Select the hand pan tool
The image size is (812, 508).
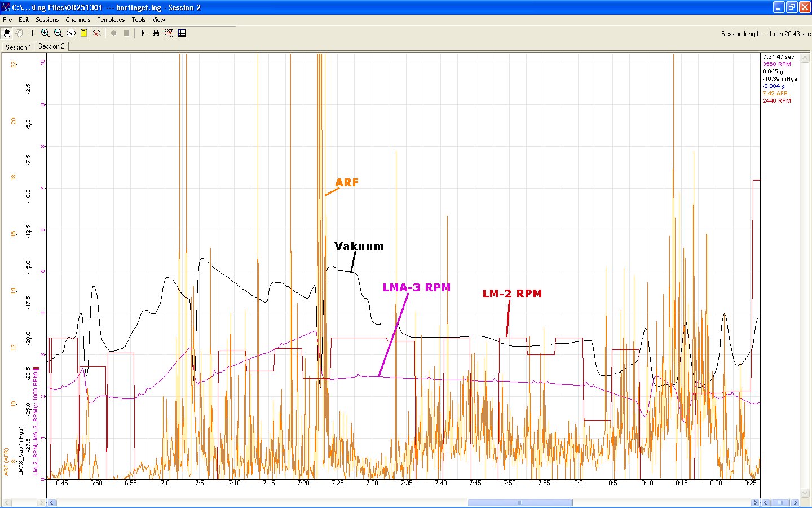(x=7, y=33)
